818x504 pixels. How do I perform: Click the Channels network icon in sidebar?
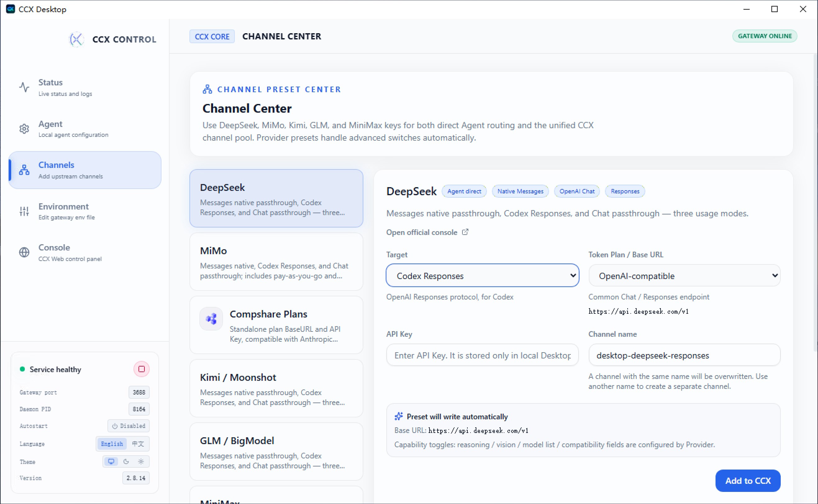(x=24, y=170)
